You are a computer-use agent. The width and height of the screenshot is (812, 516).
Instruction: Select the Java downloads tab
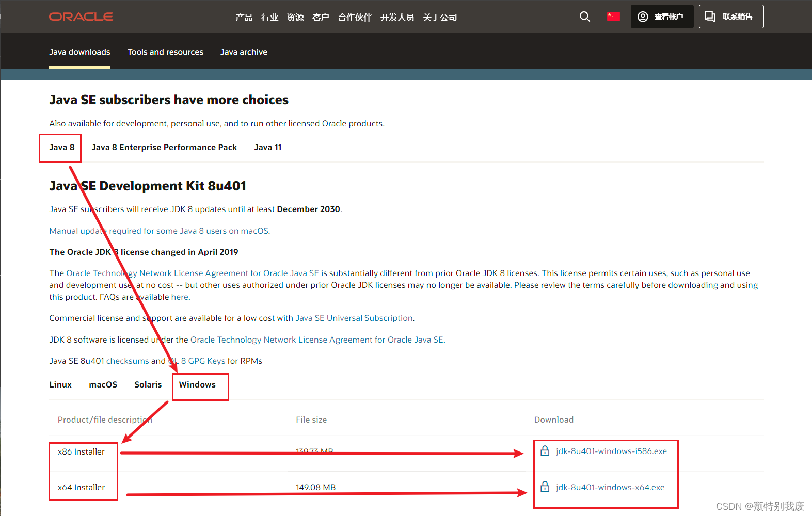79,52
